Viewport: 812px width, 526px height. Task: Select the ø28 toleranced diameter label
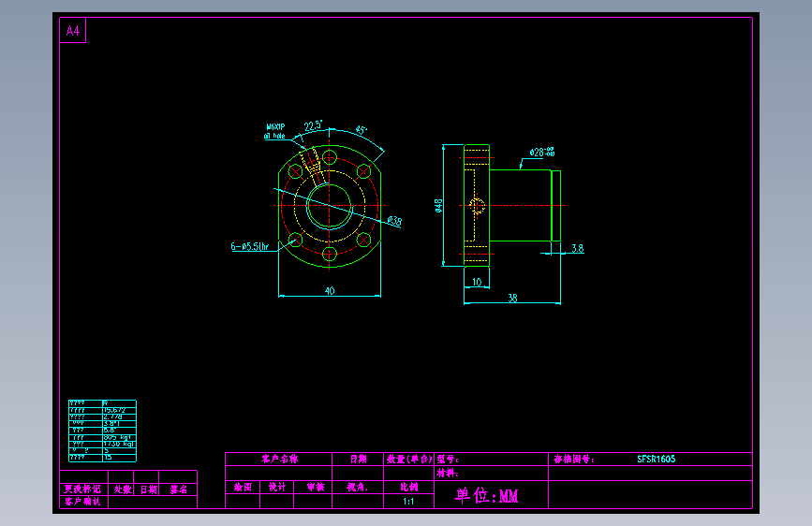click(x=541, y=152)
